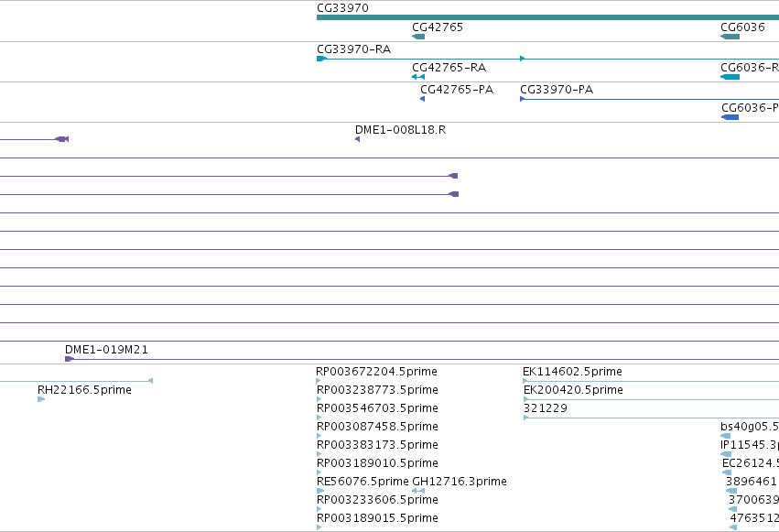
Task: Click the 3896461 feature label
Action: (752, 482)
